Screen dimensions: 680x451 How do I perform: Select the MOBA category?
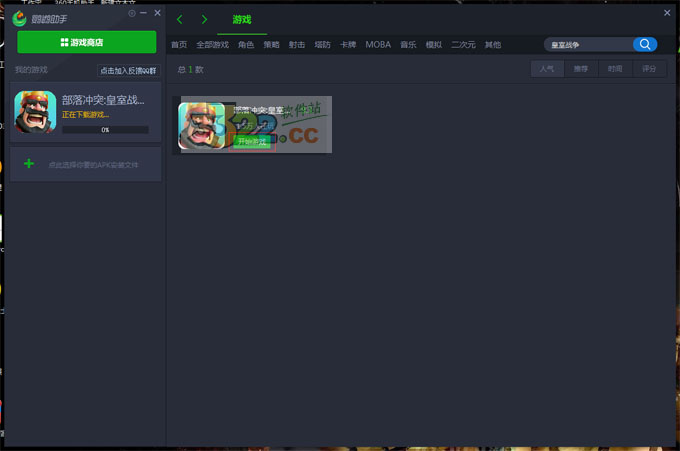(378, 45)
